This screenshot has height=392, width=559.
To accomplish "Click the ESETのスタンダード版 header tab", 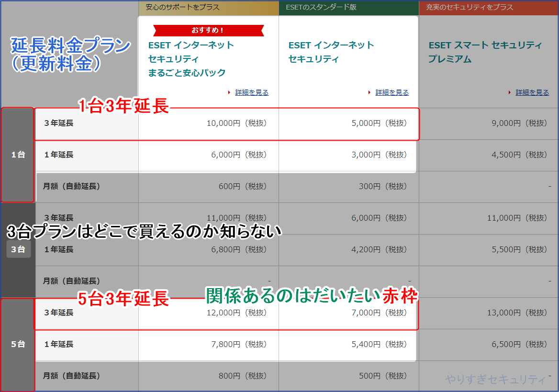I will [349, 8].
